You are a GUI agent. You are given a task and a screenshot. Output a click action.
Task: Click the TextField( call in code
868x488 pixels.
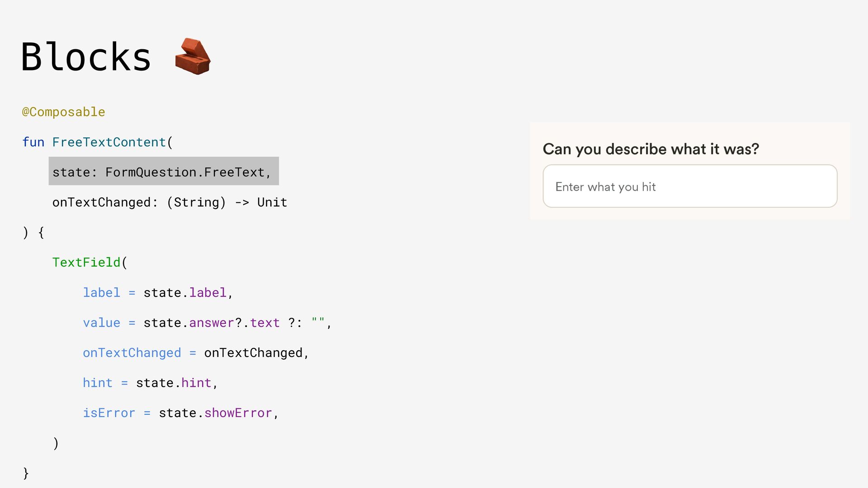pyautogui.click(x=90, y=263)
